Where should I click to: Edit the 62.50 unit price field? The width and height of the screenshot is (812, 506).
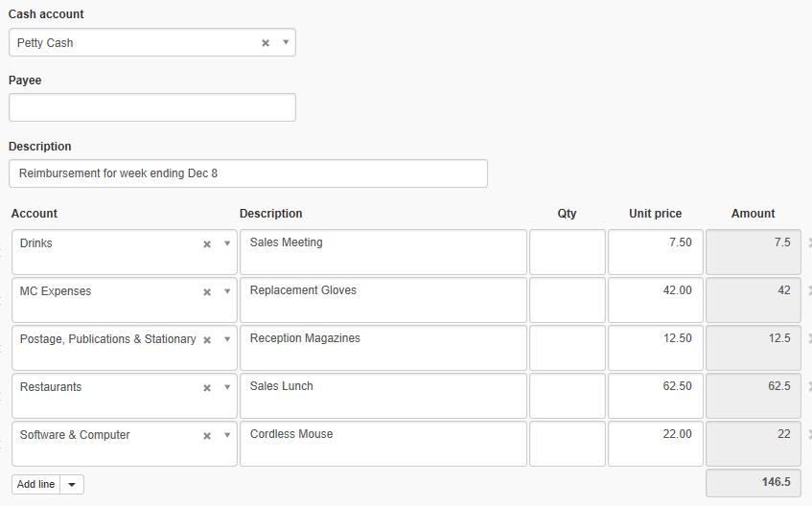656,396
